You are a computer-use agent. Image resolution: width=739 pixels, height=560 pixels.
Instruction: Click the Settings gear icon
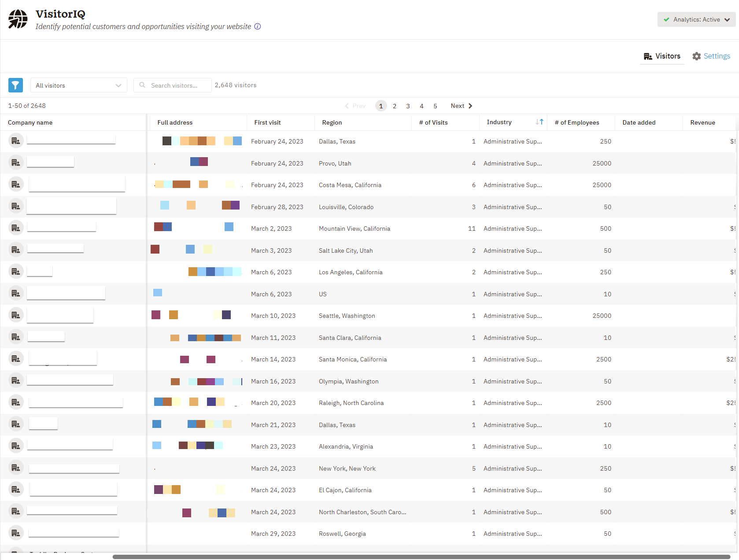click(696, 56)
